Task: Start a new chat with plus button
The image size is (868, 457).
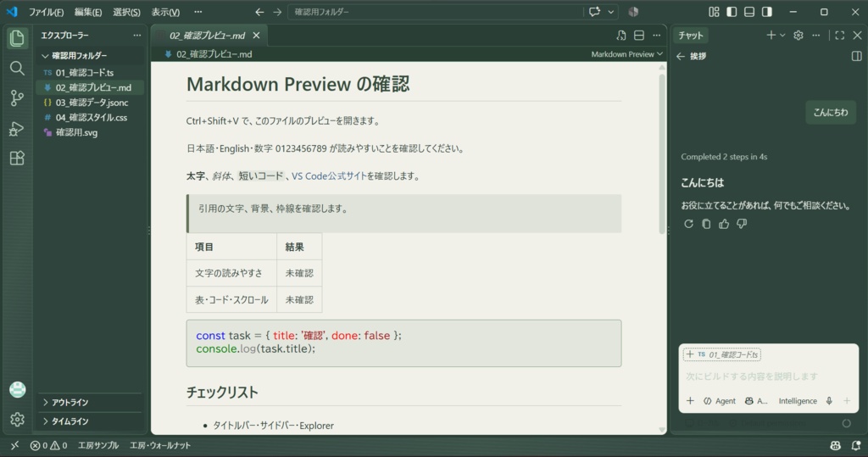Action: coord(771,36)
